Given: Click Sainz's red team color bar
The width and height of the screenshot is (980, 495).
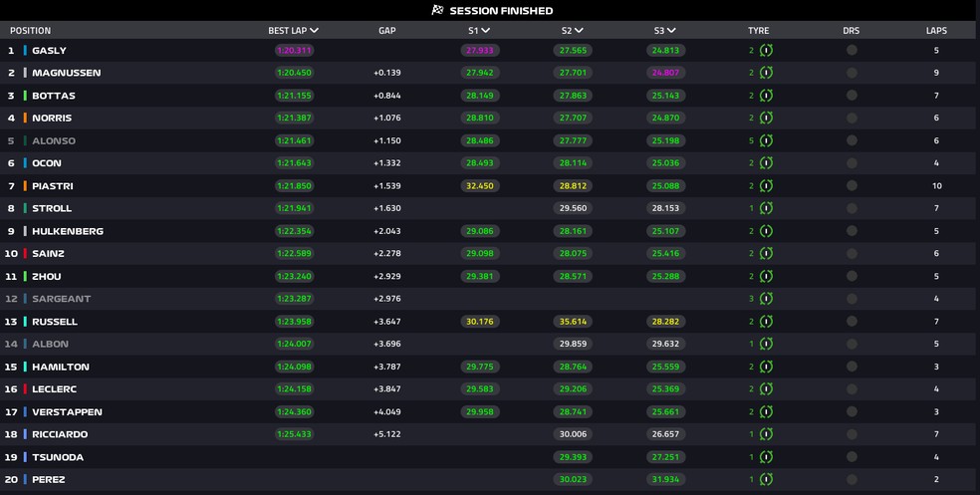Looking at the screenshot, I should tap(25, 253).
